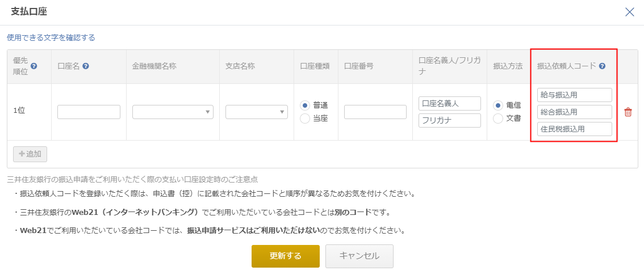Click the キャンセル button
The height and width of the screenshot is (275, 644).
coord(359,256)
